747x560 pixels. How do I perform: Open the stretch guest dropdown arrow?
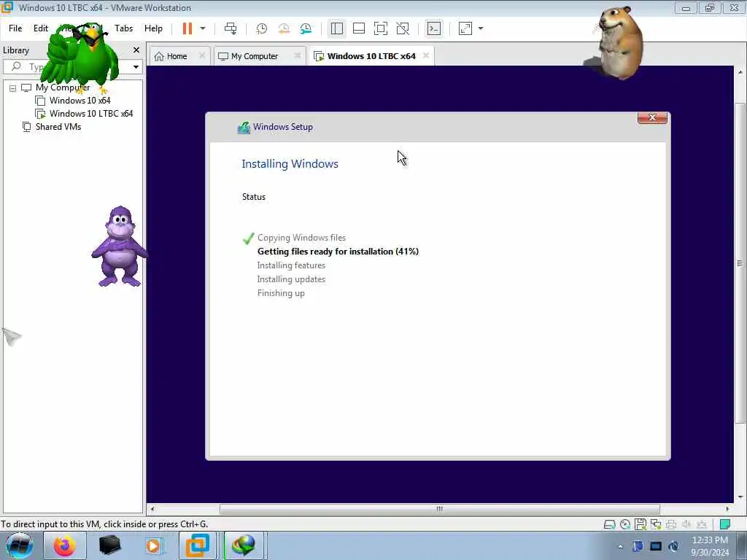(x=481, y=28)
